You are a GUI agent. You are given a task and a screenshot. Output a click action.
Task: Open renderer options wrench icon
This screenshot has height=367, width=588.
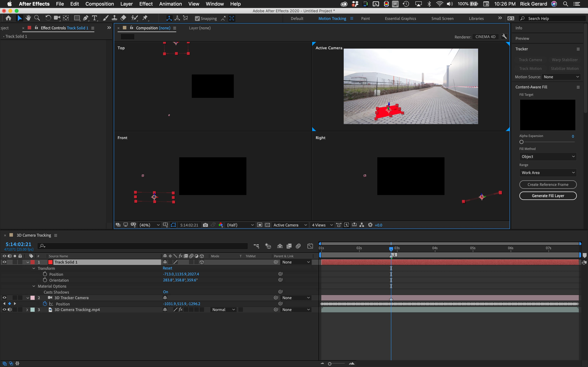point(504,37)
